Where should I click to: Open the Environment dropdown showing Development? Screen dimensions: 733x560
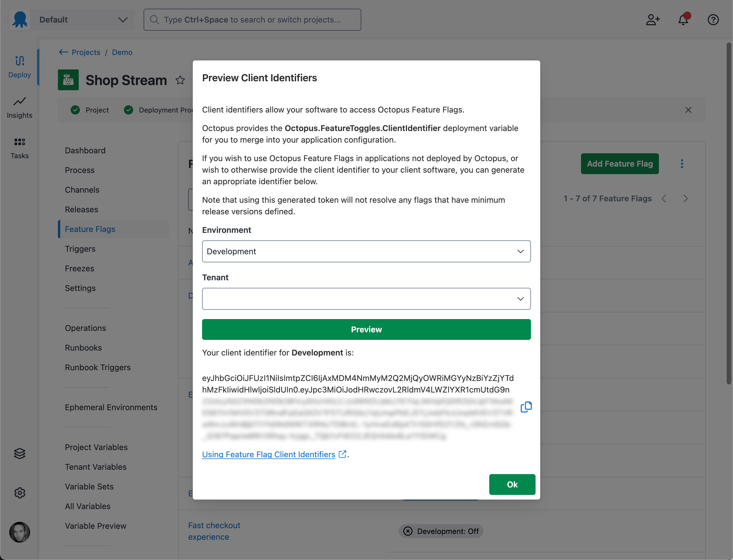[366, 251]
